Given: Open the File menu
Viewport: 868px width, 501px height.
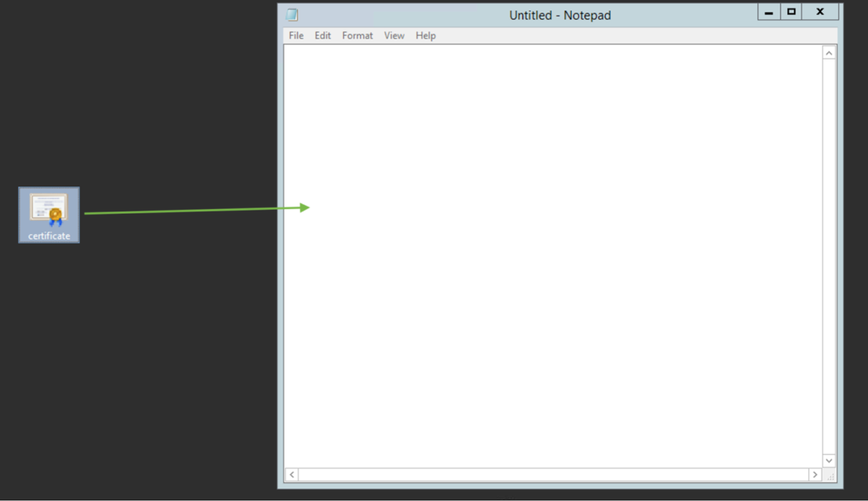Looking at the screenshot, I should tap(295, 35).
